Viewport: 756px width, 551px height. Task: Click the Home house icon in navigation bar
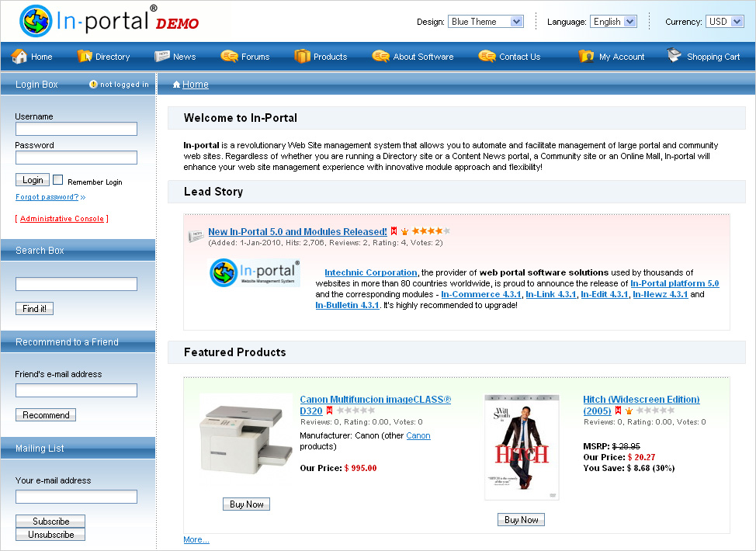[x=19, y=57]
